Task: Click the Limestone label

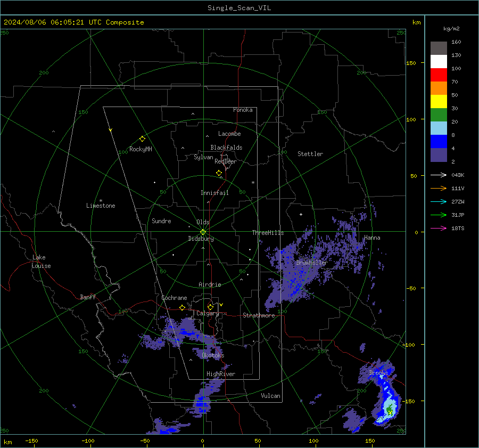Action: [101, 206]
